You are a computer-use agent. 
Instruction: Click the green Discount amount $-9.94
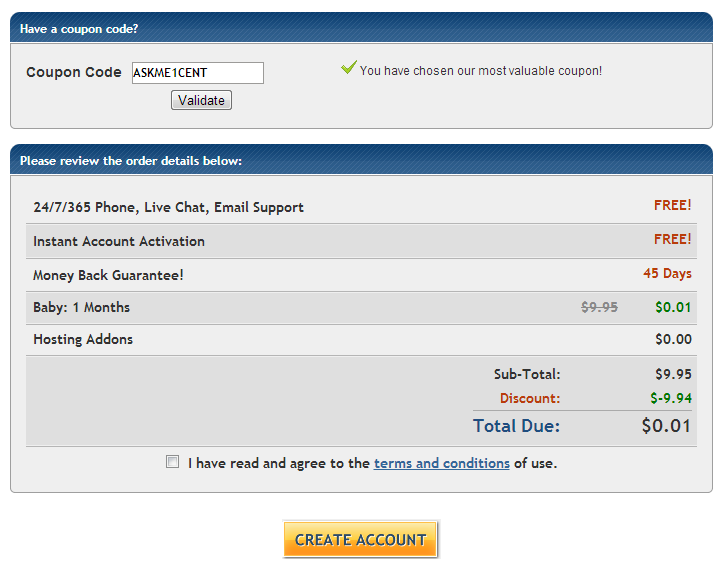point(670,398)
